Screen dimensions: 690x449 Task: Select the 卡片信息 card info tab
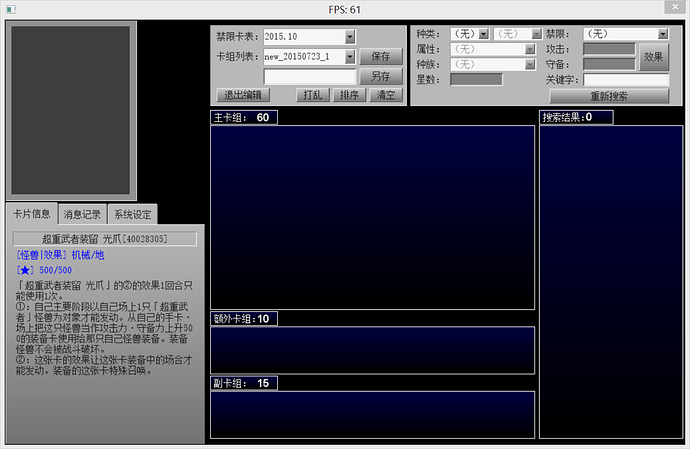31,213
